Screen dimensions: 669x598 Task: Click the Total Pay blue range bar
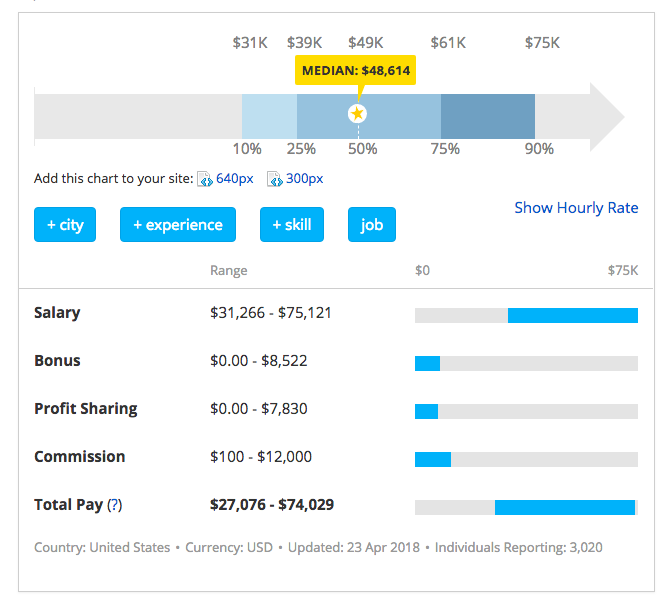coord(565,508)
